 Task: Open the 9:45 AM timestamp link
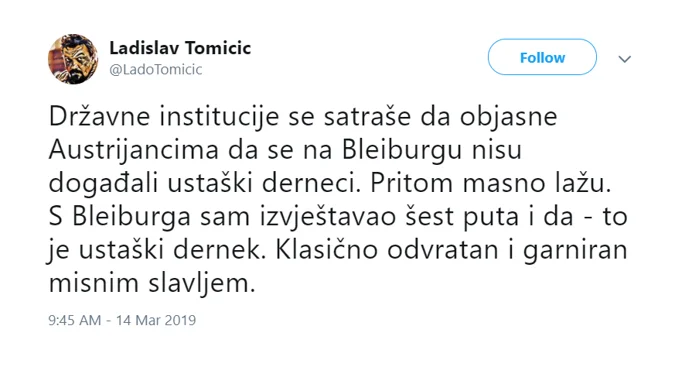pos(75,320)
